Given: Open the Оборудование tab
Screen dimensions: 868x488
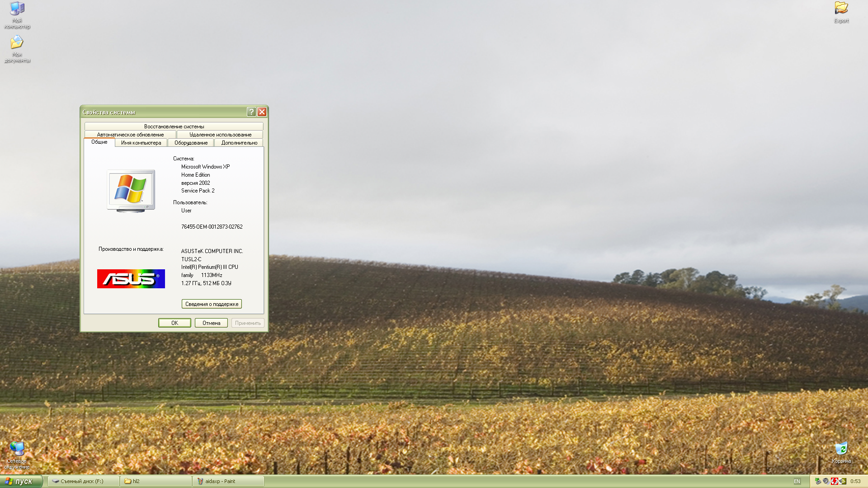Looking at the screenshot, I should [191, 143].
